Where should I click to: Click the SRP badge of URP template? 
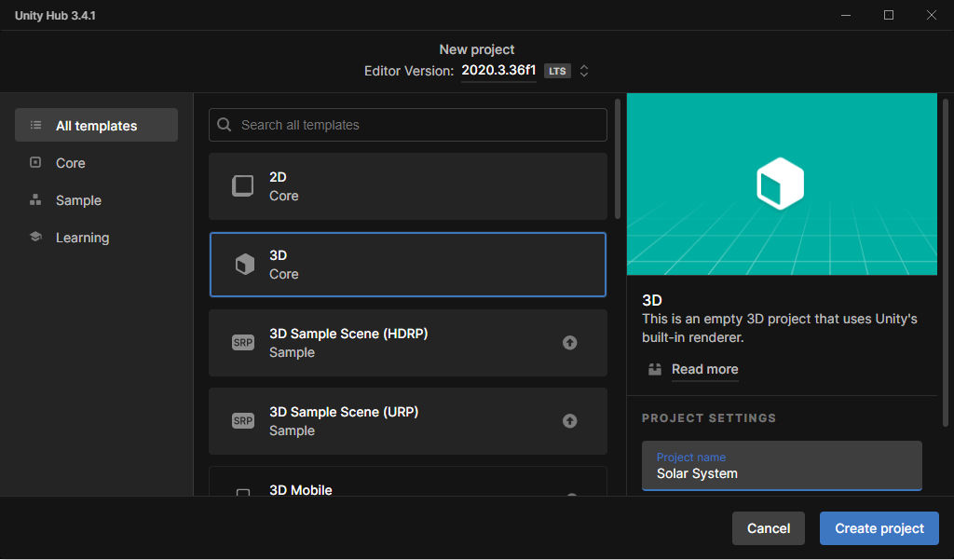[243, 421]
